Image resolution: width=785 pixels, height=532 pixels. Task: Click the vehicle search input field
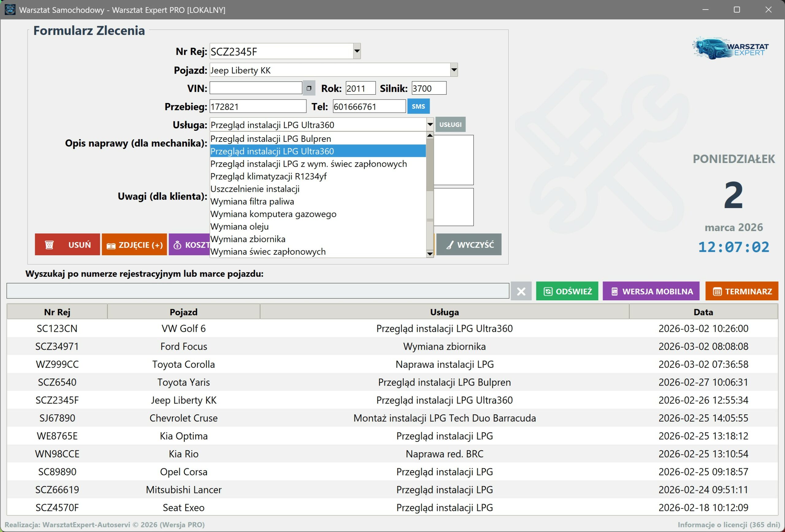[257, 291]
